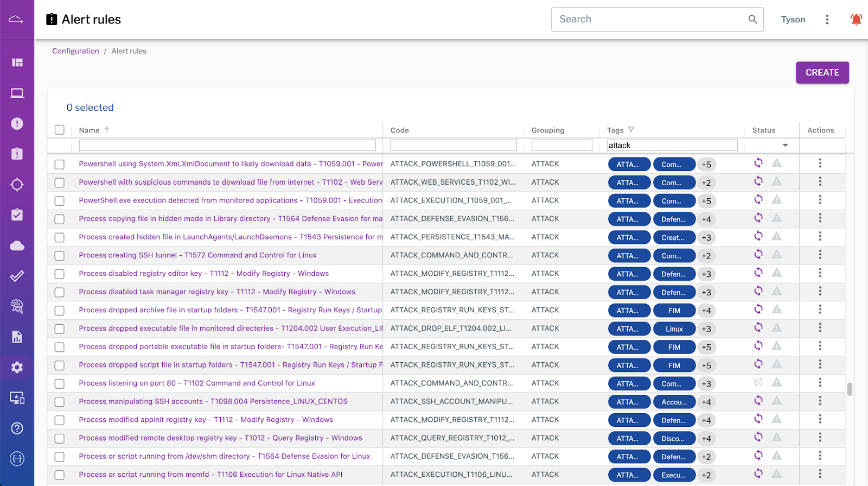The height and width of the screenshot is (486, 868).
Task: Click sync status icon for Process creating SSH tunnel row
Action: (758, 254)
